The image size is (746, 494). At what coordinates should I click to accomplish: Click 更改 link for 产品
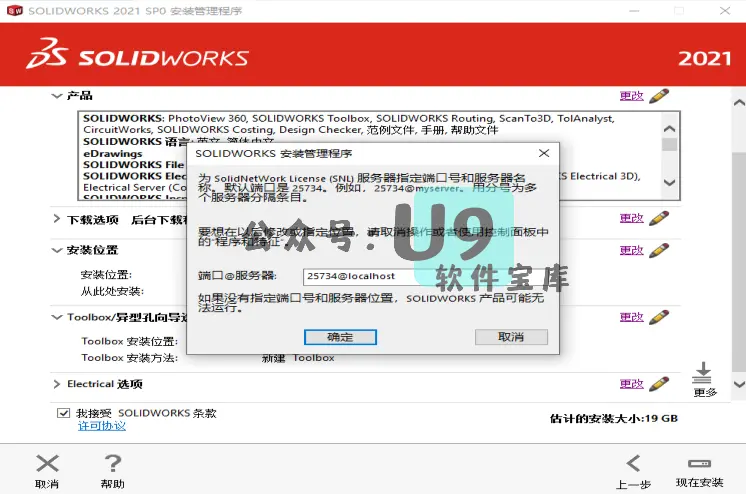[632, 96]
